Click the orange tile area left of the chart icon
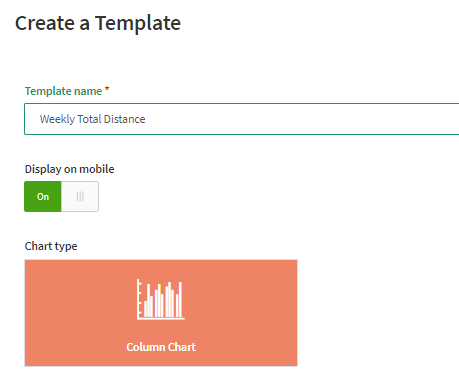 click(80, 300)
